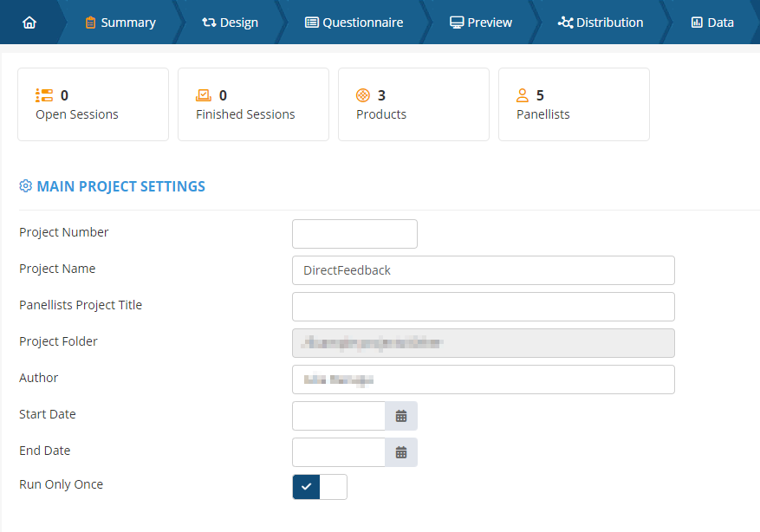The image size is (760, 532).
Task: Go to the Preview tab
Action: 481,23
